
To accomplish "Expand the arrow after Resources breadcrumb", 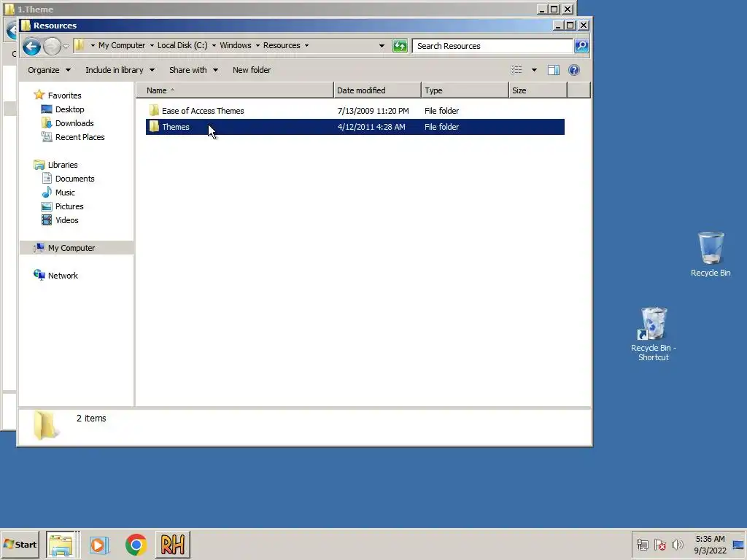I will (x=307, y=46).
